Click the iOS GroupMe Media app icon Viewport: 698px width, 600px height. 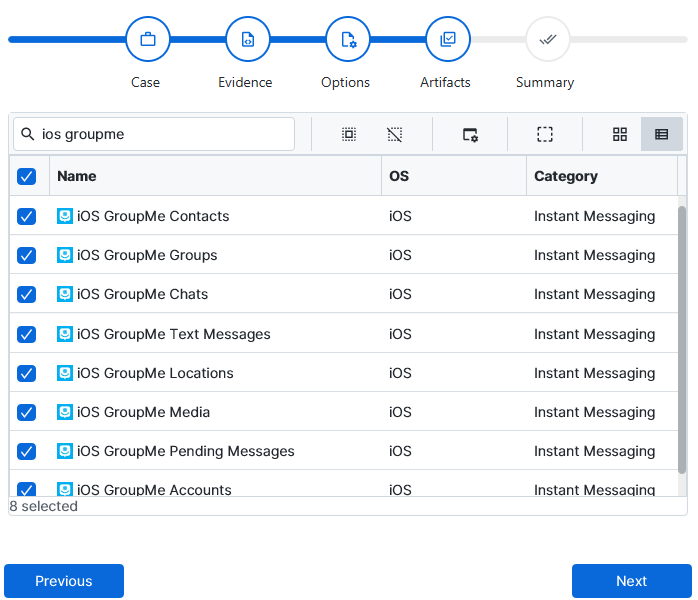click(x=65, y=412)
